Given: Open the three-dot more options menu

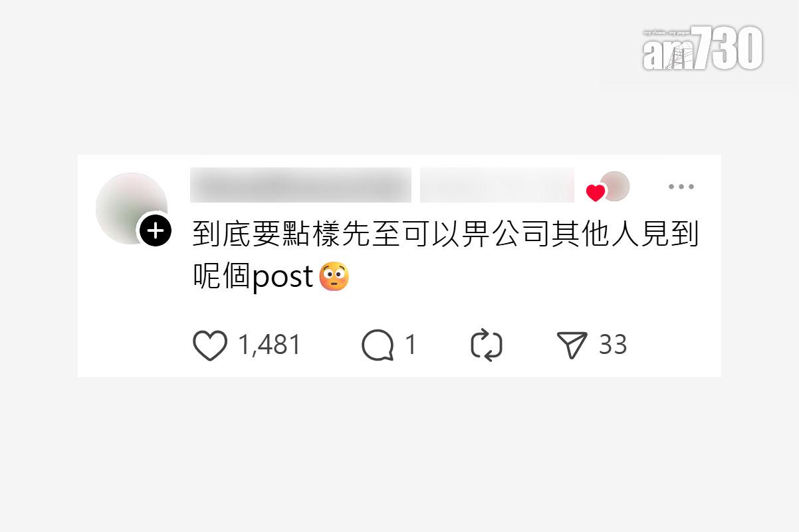Looking at the screenshot, I should (x=681, y=187).
